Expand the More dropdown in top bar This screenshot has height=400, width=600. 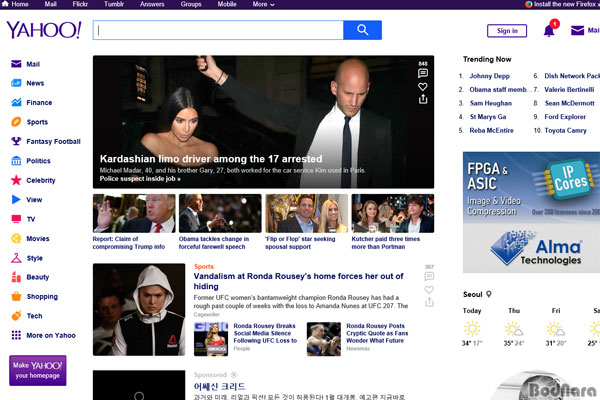(263, 4)
